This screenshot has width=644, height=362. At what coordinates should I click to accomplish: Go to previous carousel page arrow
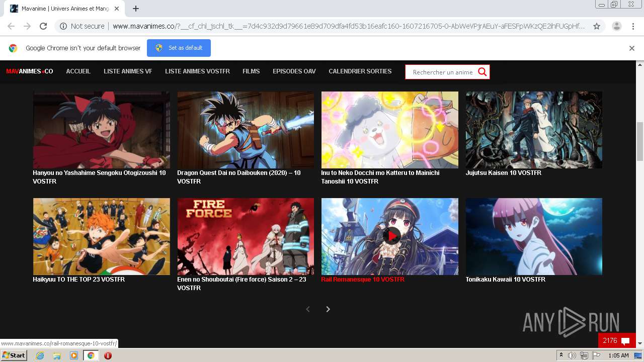coord(308,309)
